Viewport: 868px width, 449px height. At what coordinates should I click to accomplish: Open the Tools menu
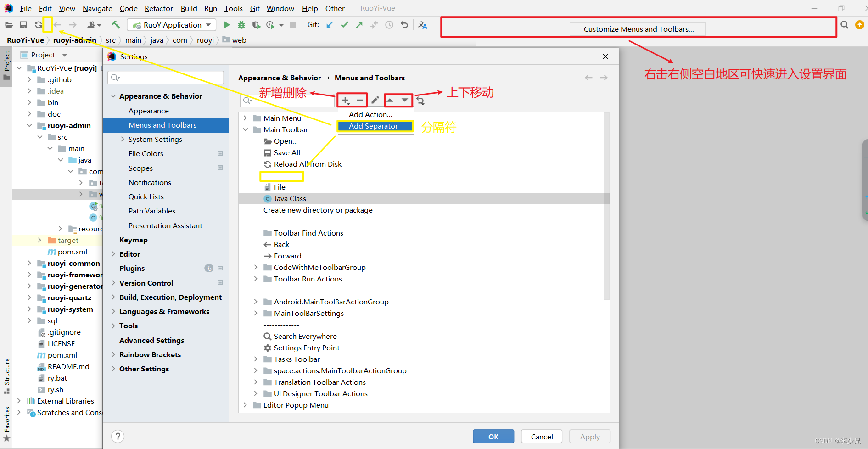click(233, 8)
